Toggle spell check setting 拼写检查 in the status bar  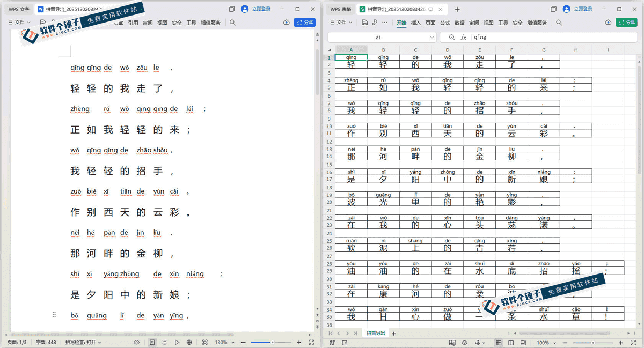coord(80,342)
